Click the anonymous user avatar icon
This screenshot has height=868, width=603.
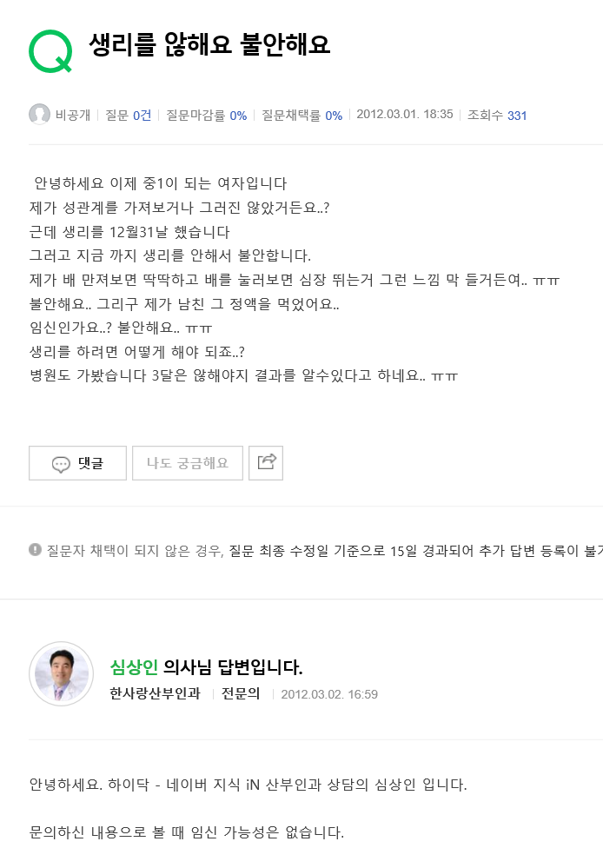(40, 114)
